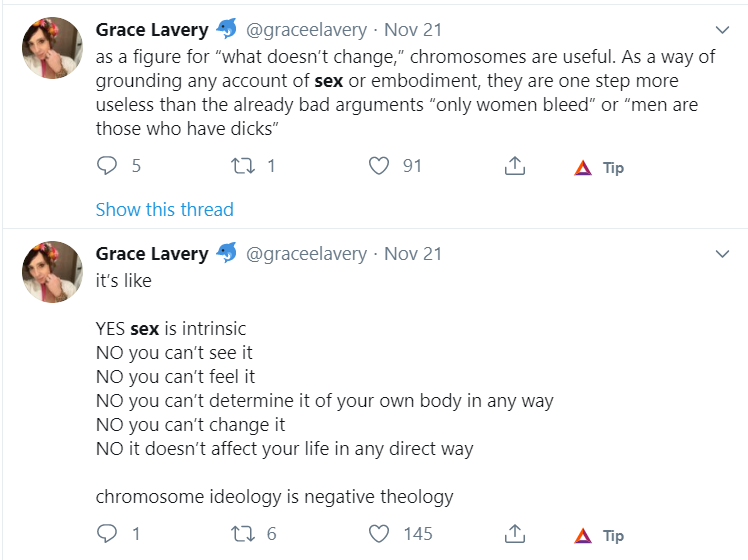Click the "Show this thread" link
748x560 pixels.
(x=164, y=209)
